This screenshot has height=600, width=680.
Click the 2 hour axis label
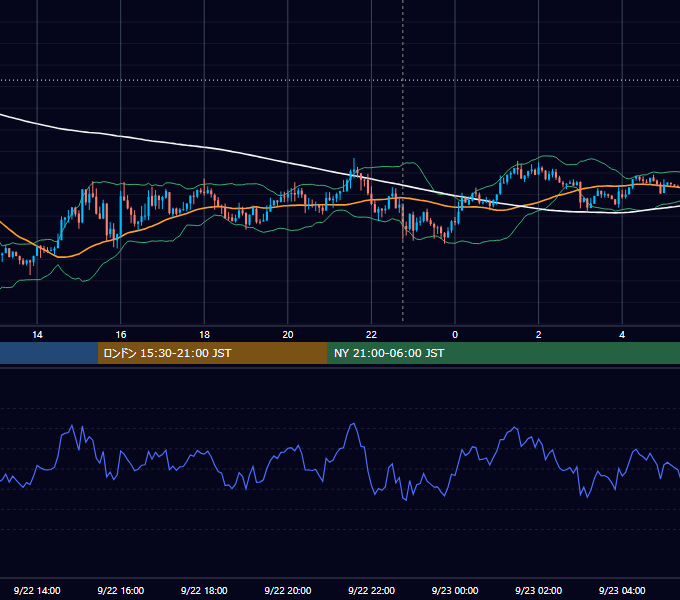tap(539, 335)
